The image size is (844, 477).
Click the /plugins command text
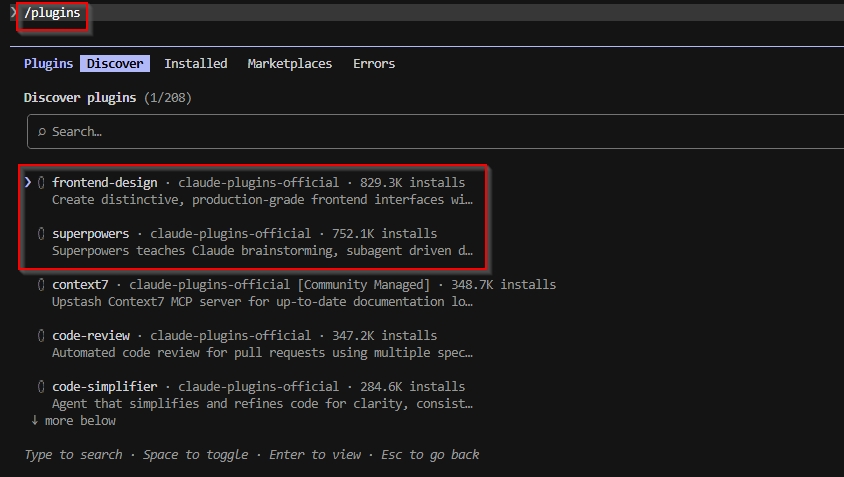tap(52, 13)
